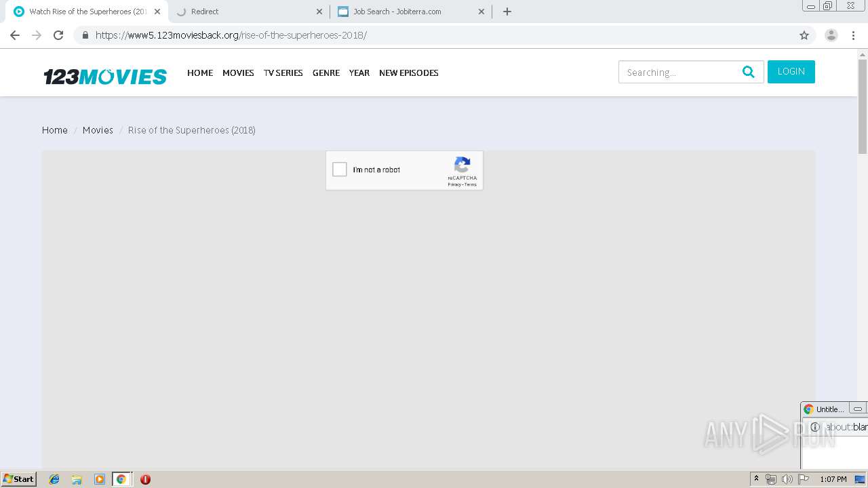868x488 pixels.
Task: Click the LOGIN button
Action: tap(791, 71)
